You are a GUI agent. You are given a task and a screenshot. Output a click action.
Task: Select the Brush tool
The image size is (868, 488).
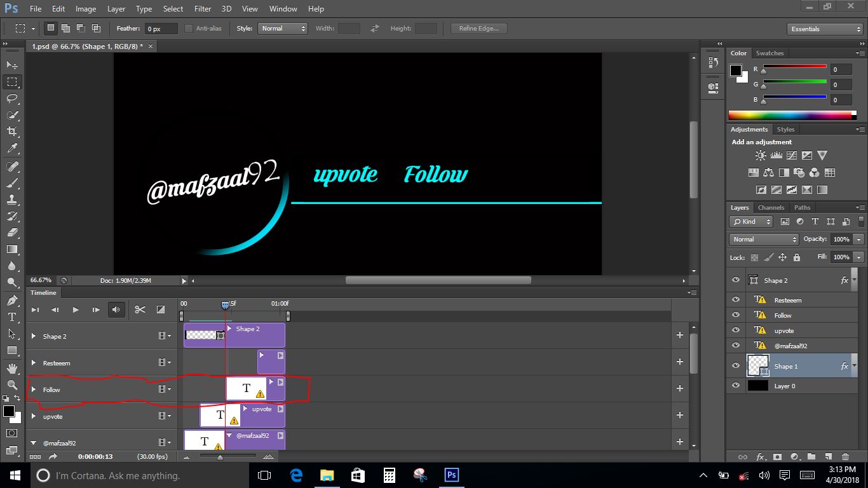[12, 183]
